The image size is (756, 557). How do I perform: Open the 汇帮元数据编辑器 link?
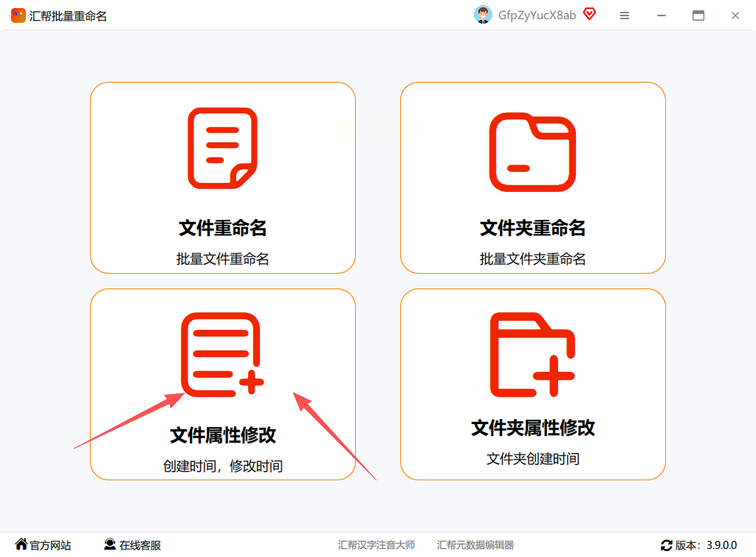click(x=475, y=545)
